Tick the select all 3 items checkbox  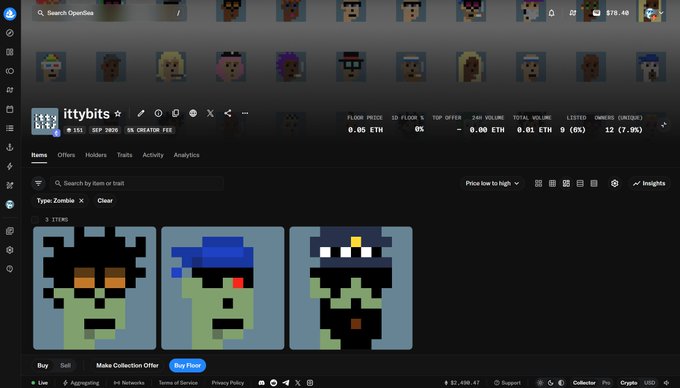coord(35,220)
